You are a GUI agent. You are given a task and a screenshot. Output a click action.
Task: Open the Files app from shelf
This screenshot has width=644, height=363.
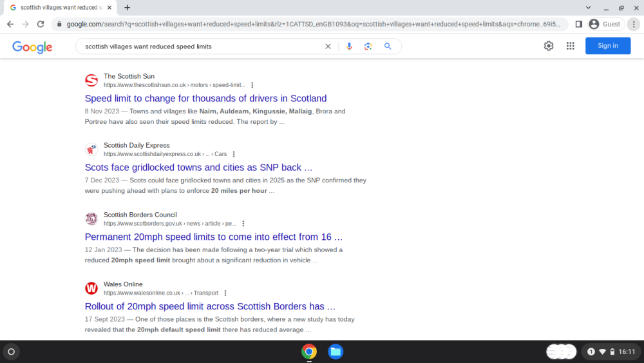335,351
